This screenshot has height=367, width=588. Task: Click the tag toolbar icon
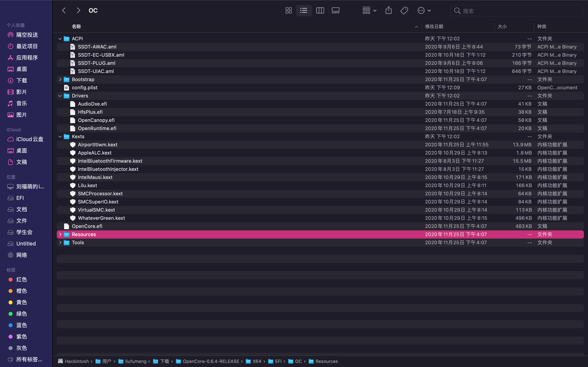point(404,10)
